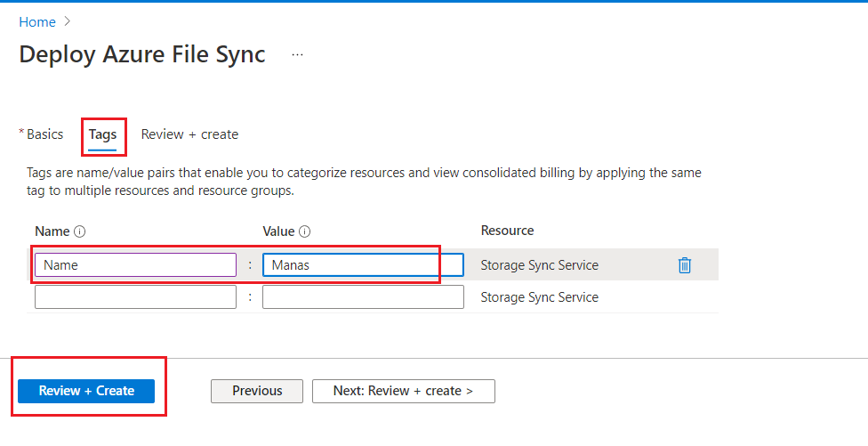Click the Home breadcrumb link

click(x=37, y=21)
